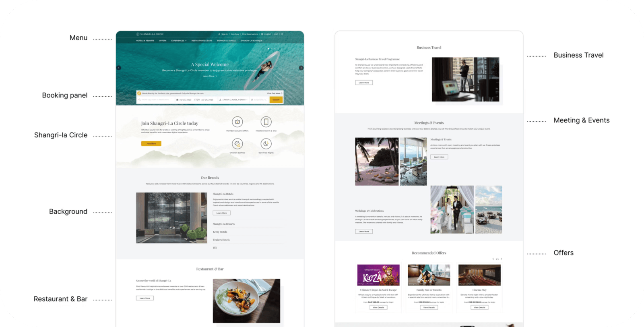Open the Offers menu item

pyautogui.click(x=163, y=41)
